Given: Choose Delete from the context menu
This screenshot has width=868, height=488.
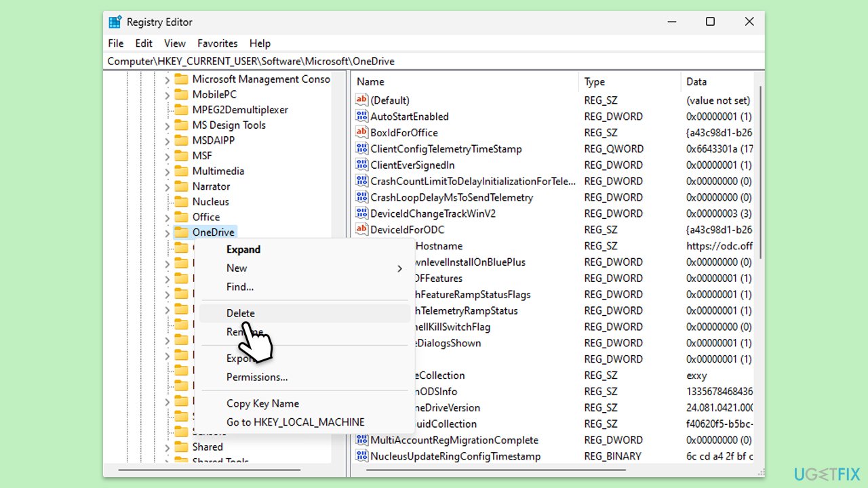Looking at the screenshot, I should pyautogui.click(x=304, y=313).
